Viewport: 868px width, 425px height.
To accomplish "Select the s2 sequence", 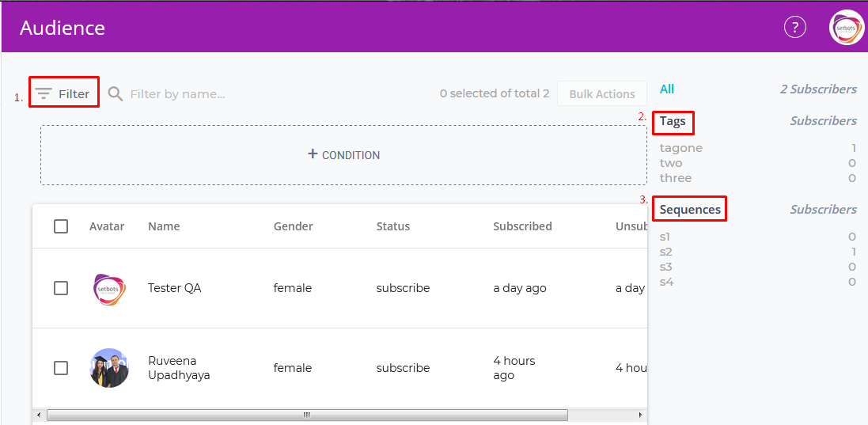I will [665, 252].
